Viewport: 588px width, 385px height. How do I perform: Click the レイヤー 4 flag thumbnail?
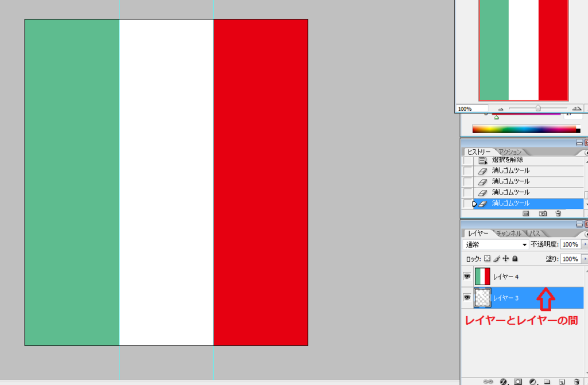tap(482, 277)
